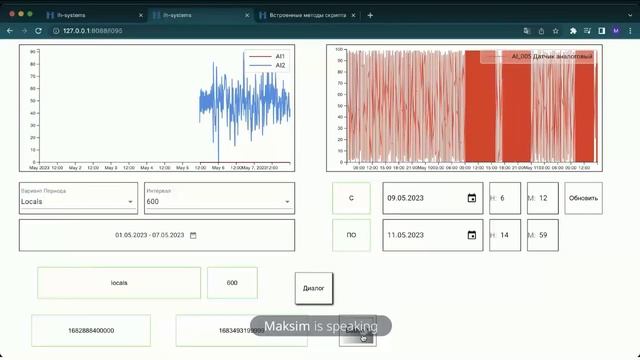Close the second In-systems tab
This screenshot has width=640, height=360.
coord(247,15)
